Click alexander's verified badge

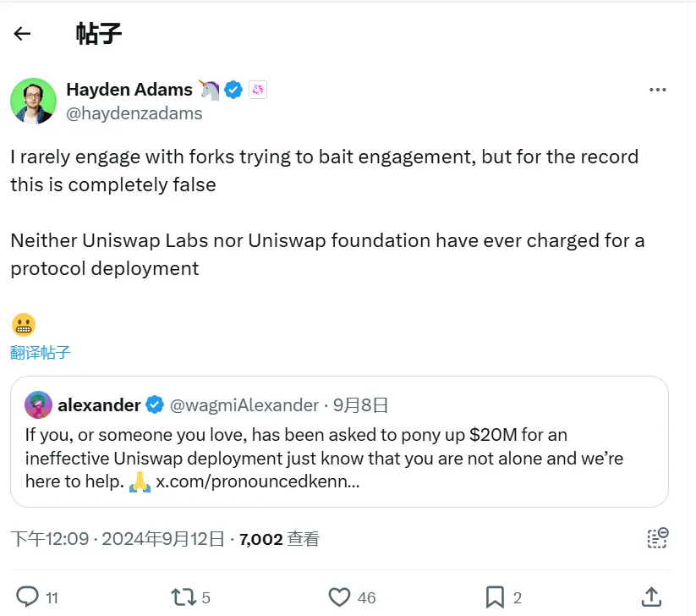[156, 405]
